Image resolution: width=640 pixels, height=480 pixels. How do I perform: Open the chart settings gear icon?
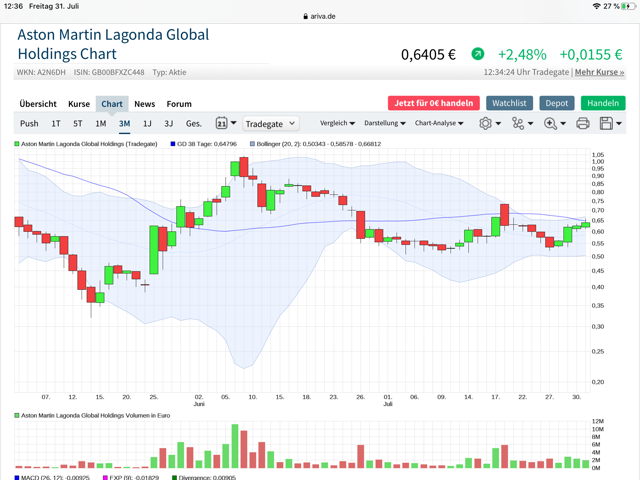(x=485, y=123)
